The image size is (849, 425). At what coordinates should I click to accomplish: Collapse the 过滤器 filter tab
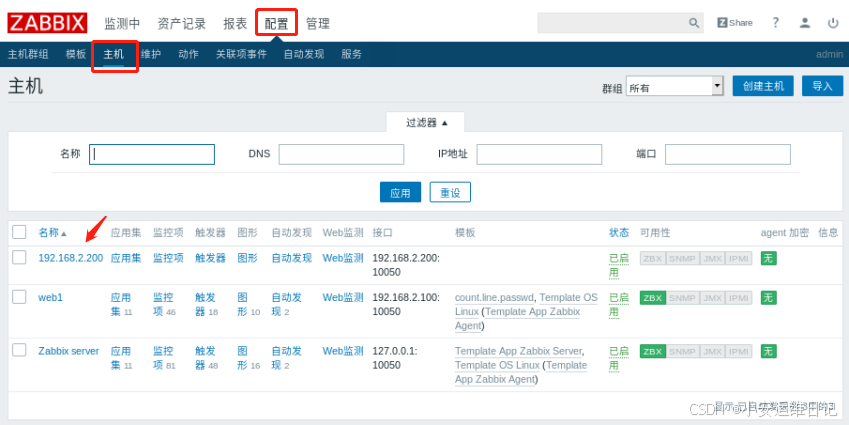click(426, 122)
